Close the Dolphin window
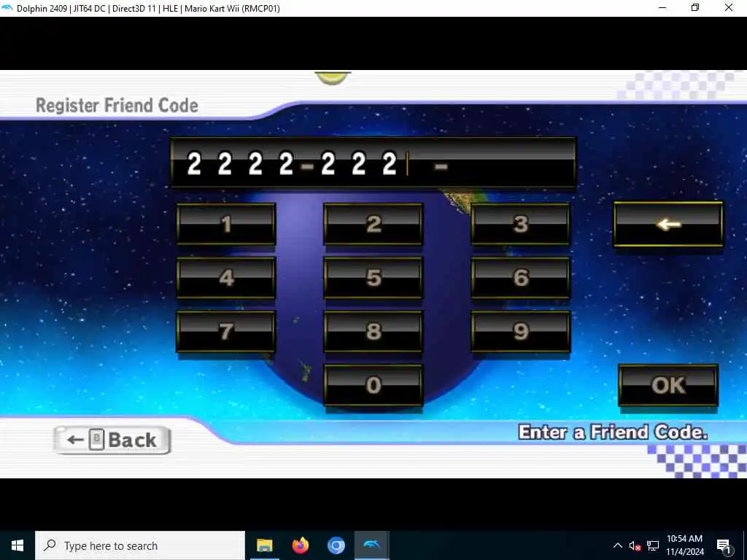 [729, 8]
